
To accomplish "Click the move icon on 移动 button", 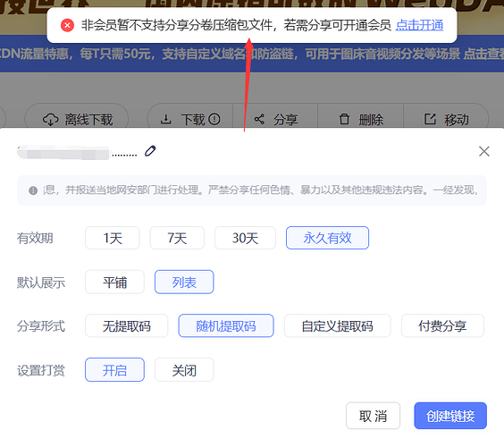I will 430,119.
